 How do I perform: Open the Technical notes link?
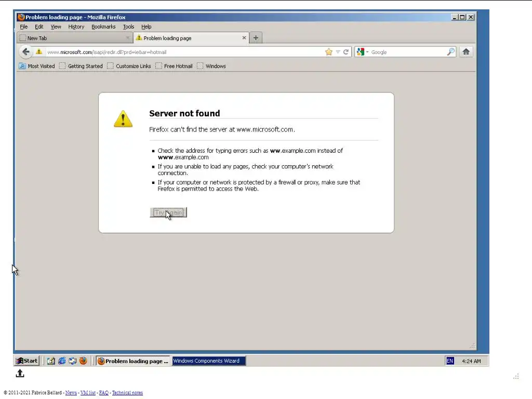tap(128, 393)
